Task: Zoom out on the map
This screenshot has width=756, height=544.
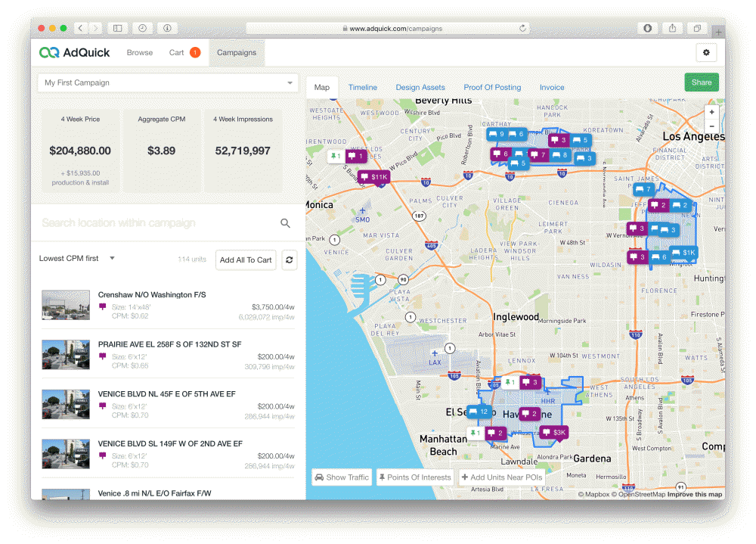Action: (x=711, y=126)
